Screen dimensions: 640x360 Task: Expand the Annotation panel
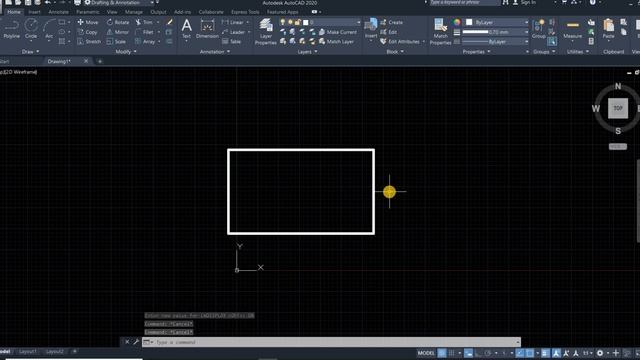(x=215, y=52)
